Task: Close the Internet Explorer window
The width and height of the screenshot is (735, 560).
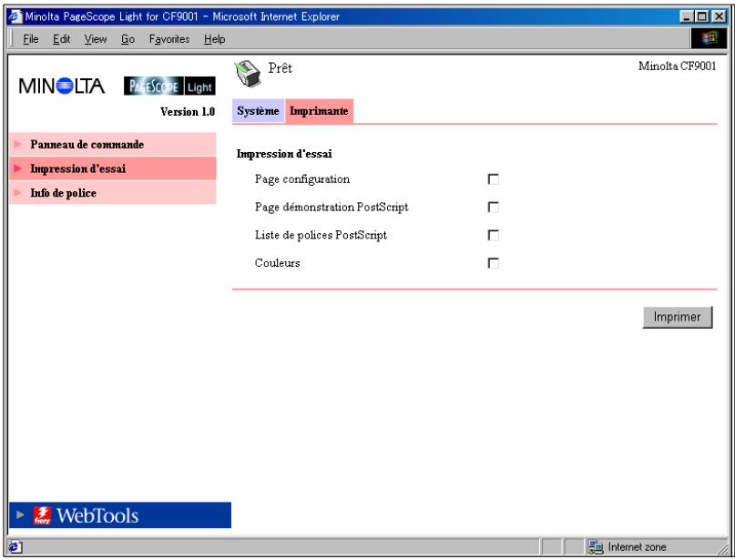Action: click(719, 17)
